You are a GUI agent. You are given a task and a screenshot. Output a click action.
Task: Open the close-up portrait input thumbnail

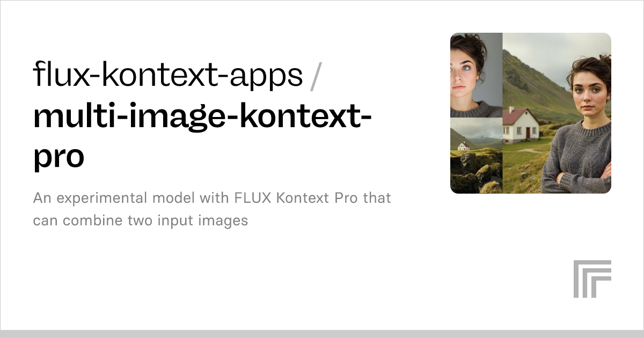(475, 75)
